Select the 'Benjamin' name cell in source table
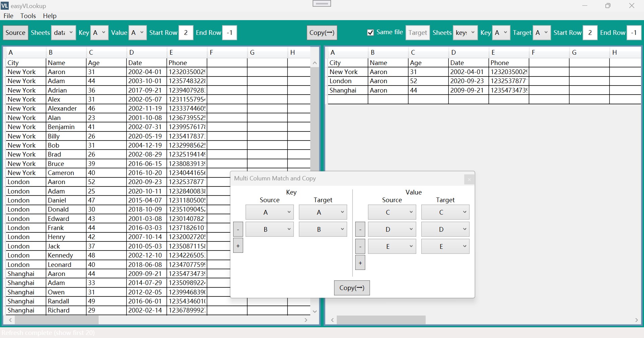The width and height of the screenshot is (644, 338). point(66,127)
